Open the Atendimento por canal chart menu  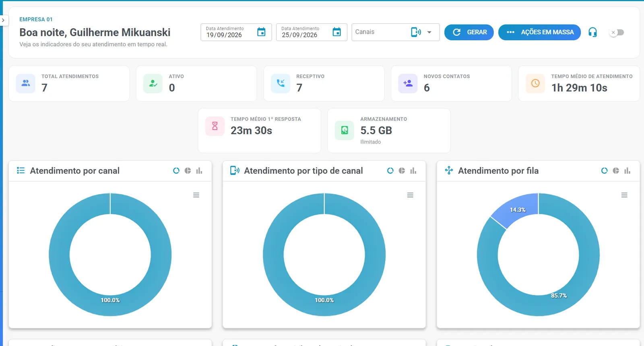(196, 195)
